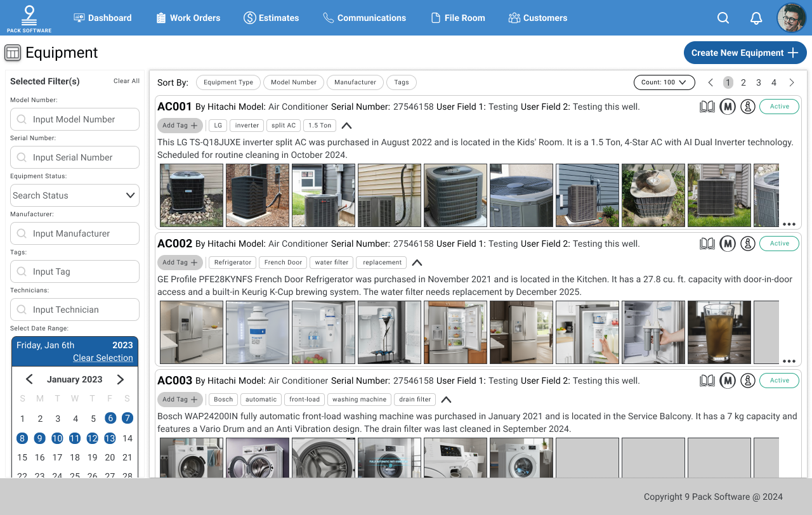Viewport: 812px width, 515px height.
Task: Toggle the Manufacturer sort chip
Action: [355, 82]
